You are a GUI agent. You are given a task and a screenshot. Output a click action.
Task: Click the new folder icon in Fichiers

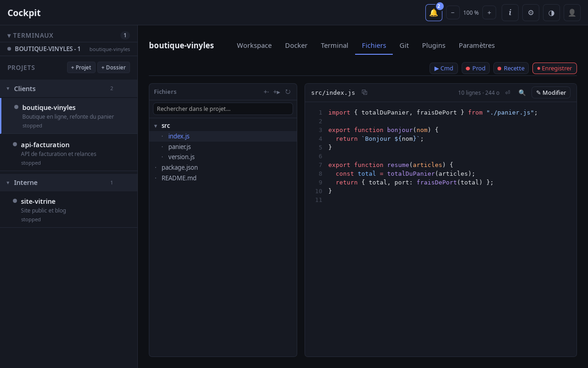277,92
